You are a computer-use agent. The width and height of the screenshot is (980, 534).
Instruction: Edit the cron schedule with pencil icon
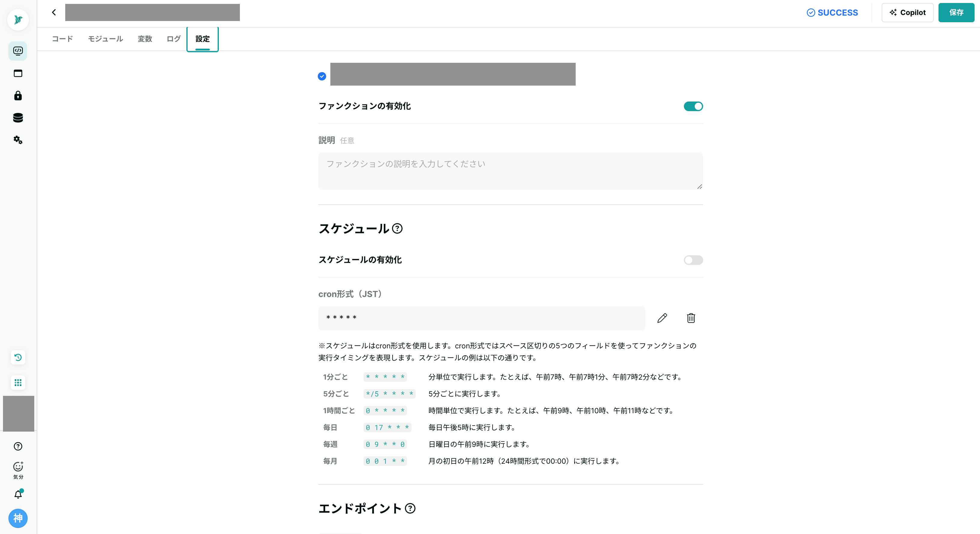662,318
